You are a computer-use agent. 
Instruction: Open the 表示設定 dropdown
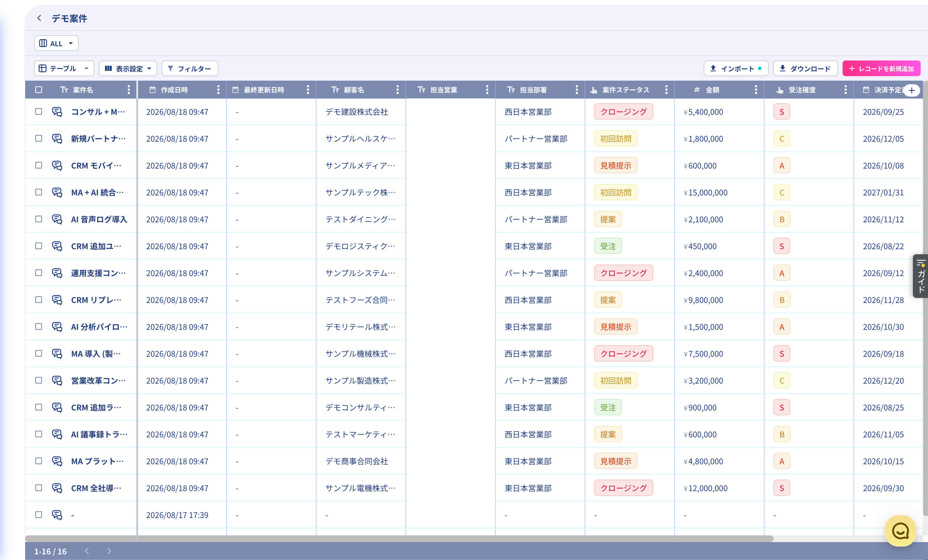coord(128,69)
